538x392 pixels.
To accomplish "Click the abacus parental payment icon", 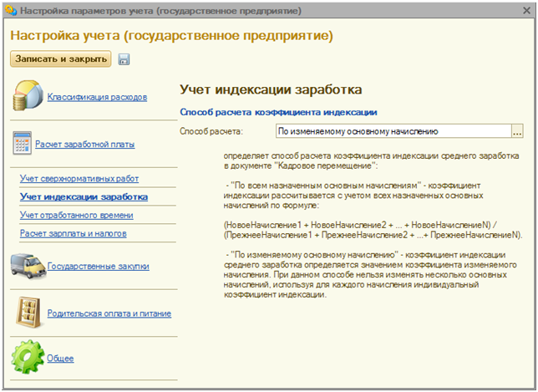I will pyautogui.click(x=27, y=313).
